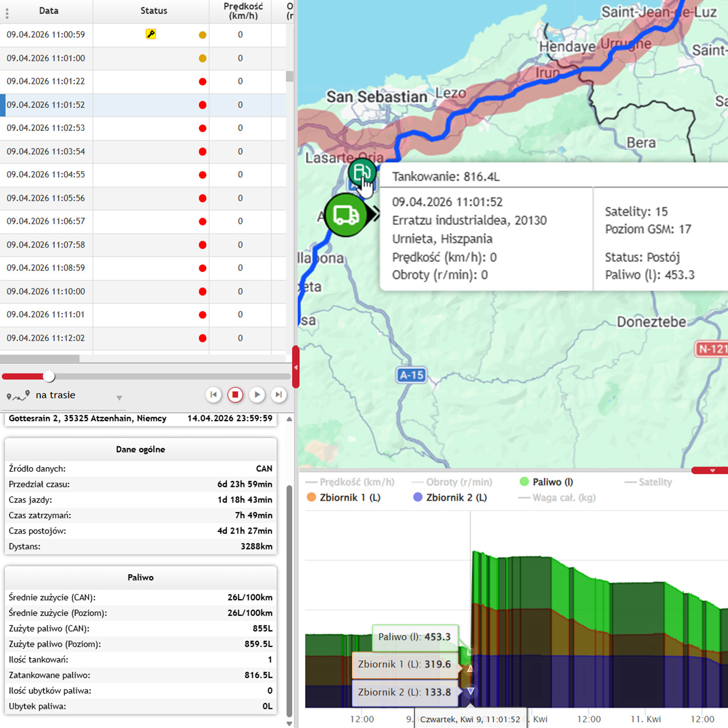This screenshot has width=728, height=728.
Task: Select the 09.04.2026 11:05:56 row
Action: click(143, 198)
